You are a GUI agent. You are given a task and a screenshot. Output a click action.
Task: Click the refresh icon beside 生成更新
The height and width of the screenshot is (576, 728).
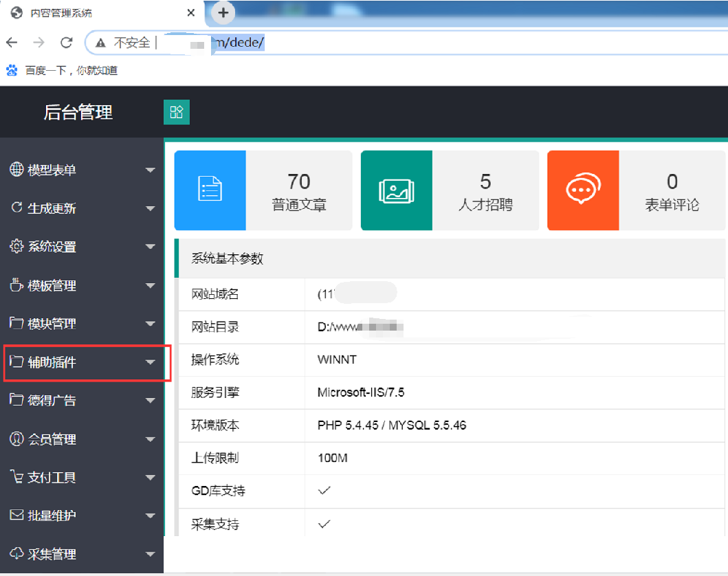click(16, 208)
